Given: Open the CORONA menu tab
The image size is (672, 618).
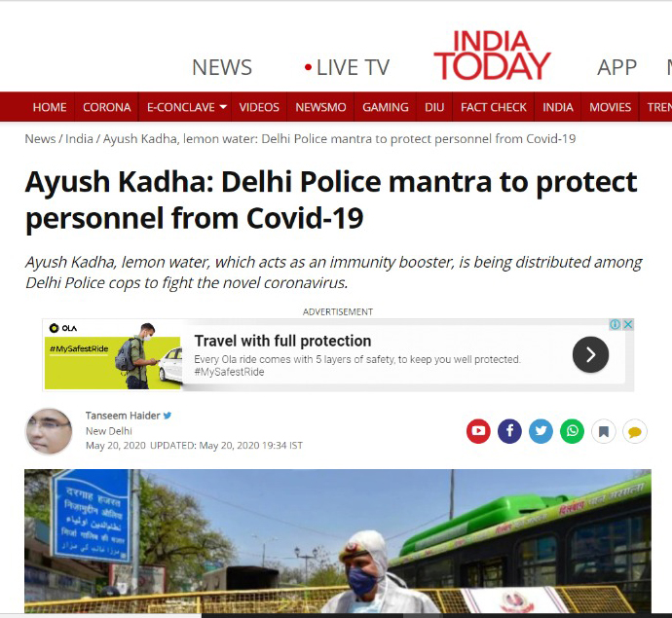Looking at the screenshot, I should tap(107, 107).
